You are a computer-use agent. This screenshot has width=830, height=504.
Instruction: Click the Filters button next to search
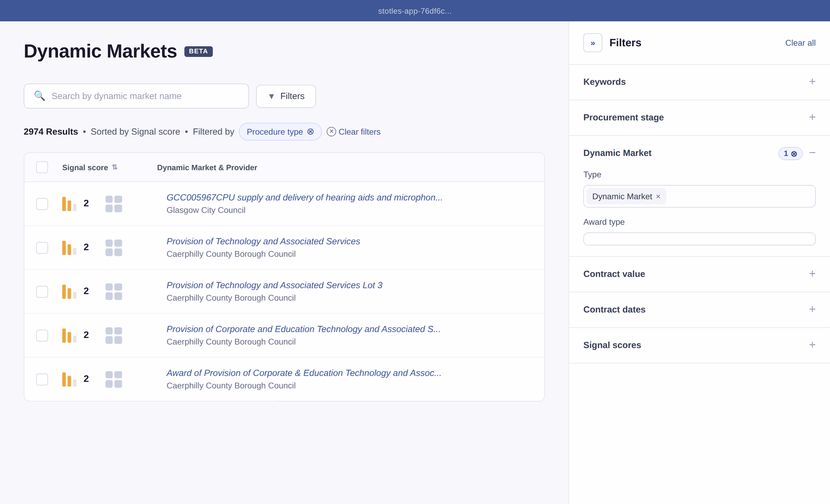pyautogui.click(x=286, y=96)
